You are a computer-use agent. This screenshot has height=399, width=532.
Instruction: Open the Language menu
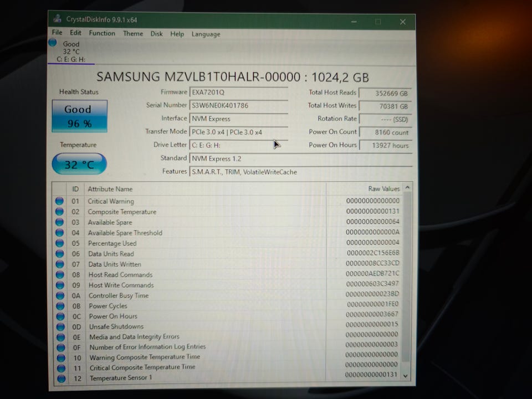(x=206, y=34)
